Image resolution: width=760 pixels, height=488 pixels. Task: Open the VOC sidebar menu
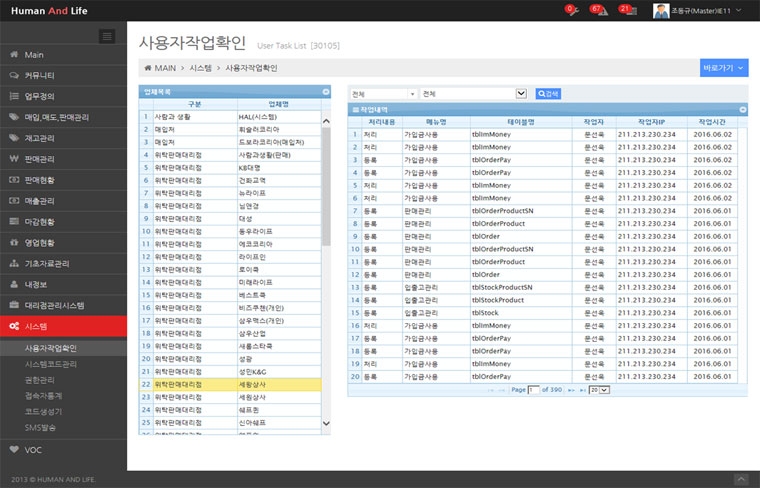click(x=34, y=450)
